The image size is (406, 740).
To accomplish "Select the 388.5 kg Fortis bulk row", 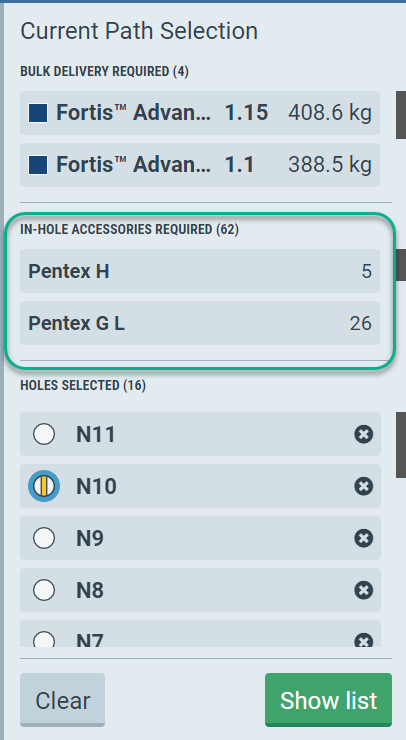I will point(200,165).
